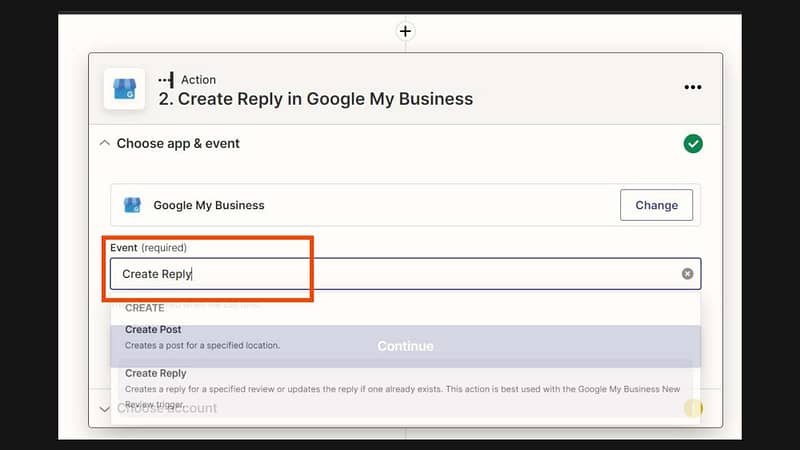Click the small Google My Business app icon
This screenshot has width=800, height=450.
point(132,205)
